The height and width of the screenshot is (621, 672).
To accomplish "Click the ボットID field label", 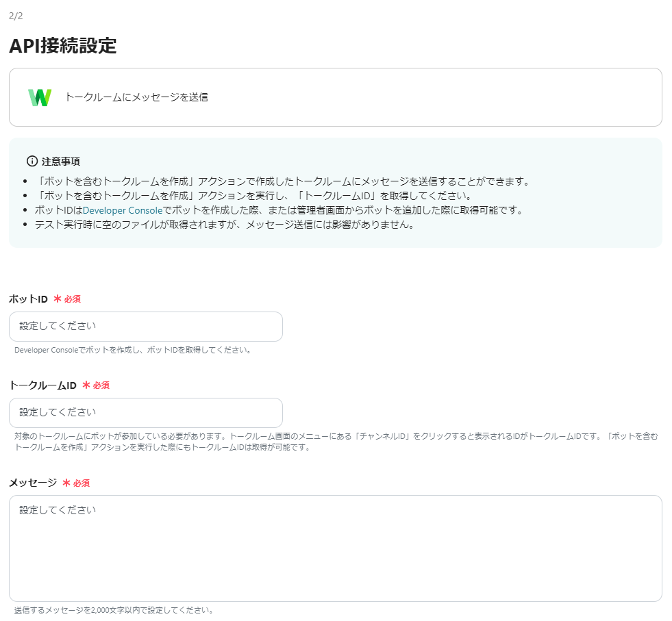I will [x=28, y=299].
